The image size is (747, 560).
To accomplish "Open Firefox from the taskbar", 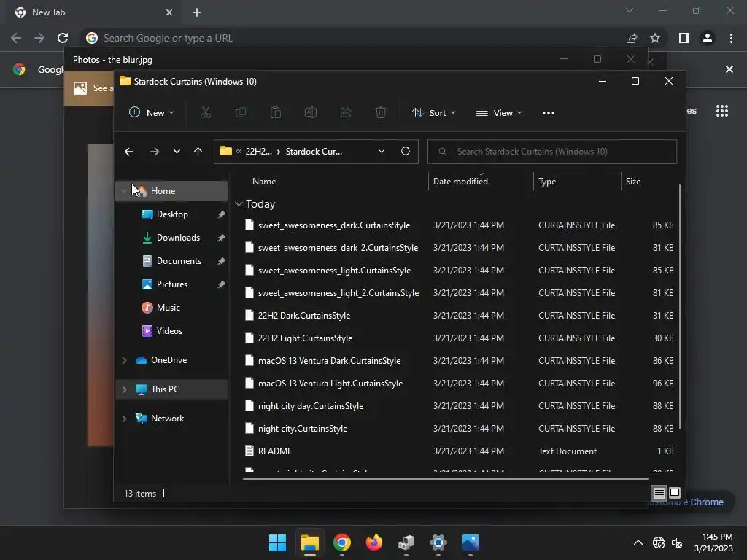I will [x=374, y=542].
